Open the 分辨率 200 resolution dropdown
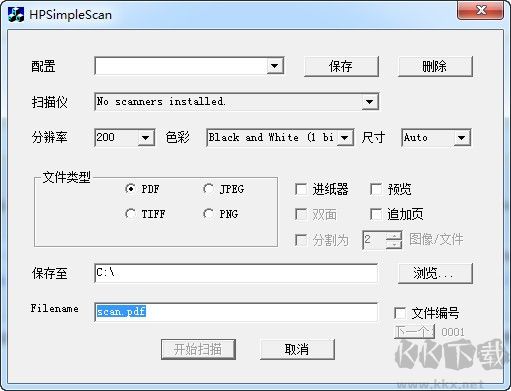This screenshot has width=511, height=391. (146, 137)
